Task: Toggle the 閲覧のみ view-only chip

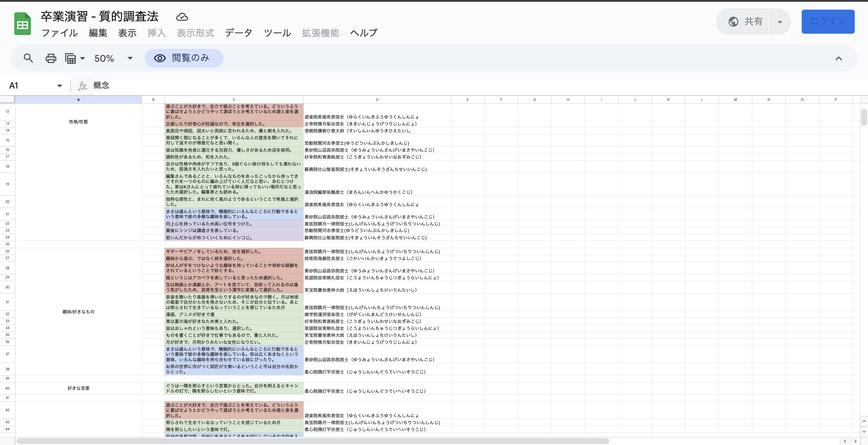Action: click(x=184, y=58)
